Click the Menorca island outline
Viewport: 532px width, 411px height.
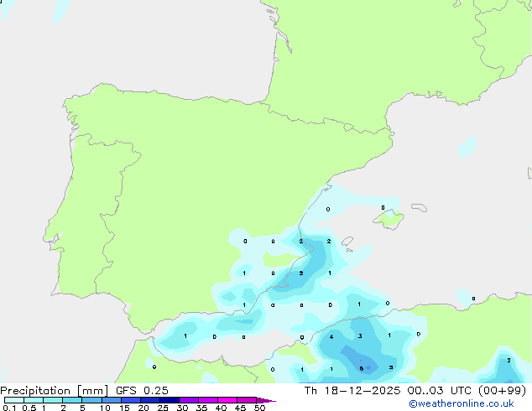tap(419, 207)
